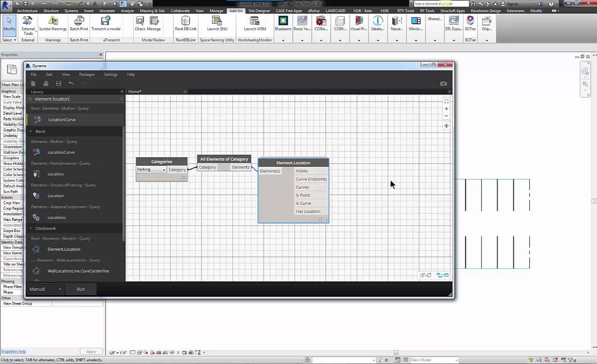The width and height of the screenshot is (597, 364).
Task: Select the highlighted LocationCurve search result
Action: 75,119
